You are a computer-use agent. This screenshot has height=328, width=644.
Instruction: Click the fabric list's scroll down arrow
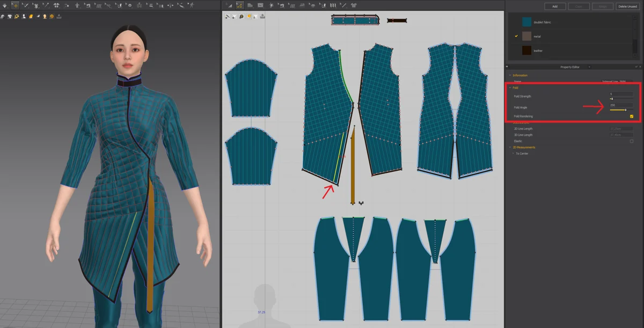(635, 55)
